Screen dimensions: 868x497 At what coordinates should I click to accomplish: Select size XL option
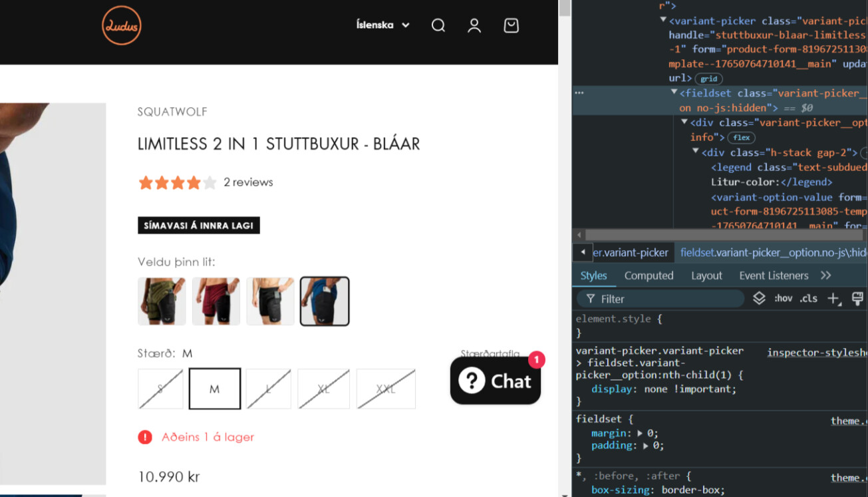(x=323, y=389)
